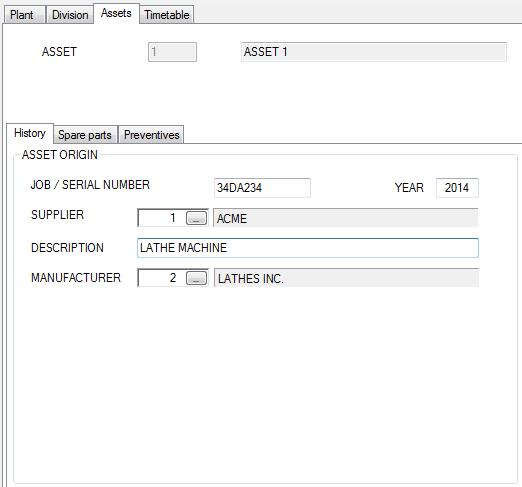Click the MANUFACTURER label
The image size is (522, 487).
point(76,278)
